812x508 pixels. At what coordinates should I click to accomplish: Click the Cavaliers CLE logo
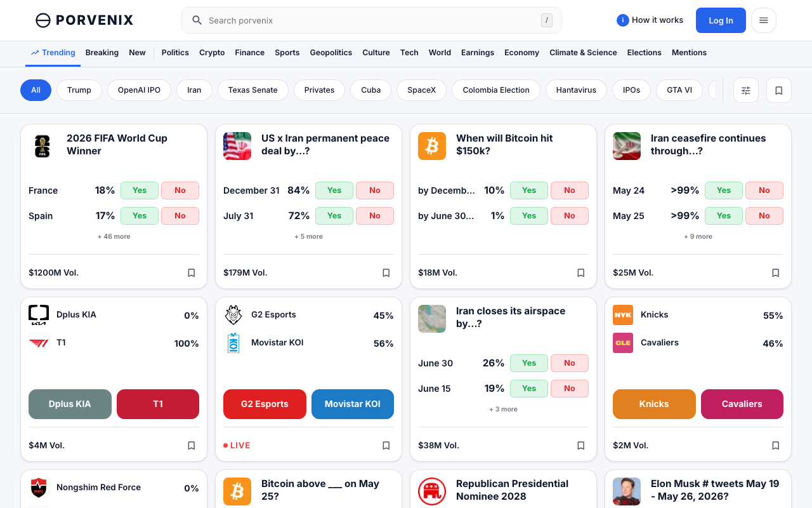point(623,343)
